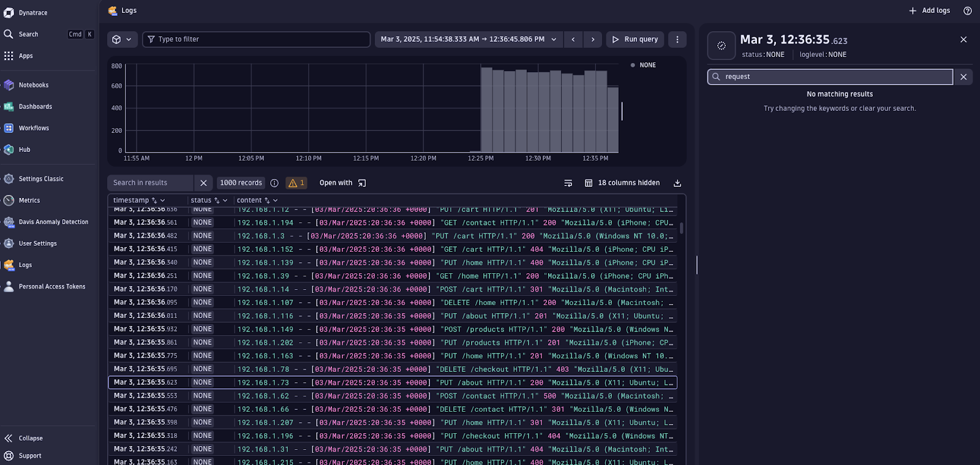Image resolution: width=980 pixels, height=465 pixels.
Task: Open the three-dot query options menu
Action: (x=677, y=39)
